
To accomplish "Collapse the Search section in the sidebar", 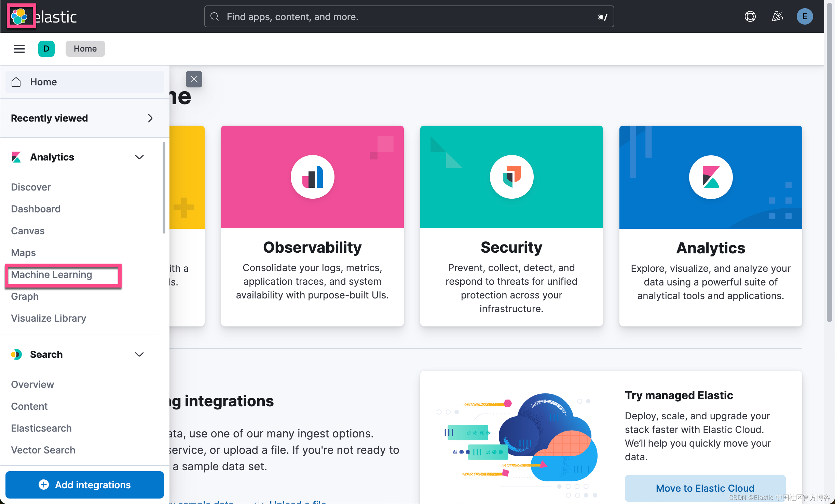I will tap(139, 354).
